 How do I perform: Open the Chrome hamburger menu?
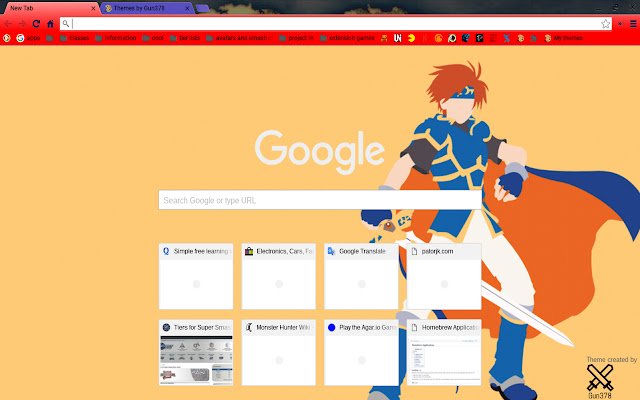click(x=633, y=24)
